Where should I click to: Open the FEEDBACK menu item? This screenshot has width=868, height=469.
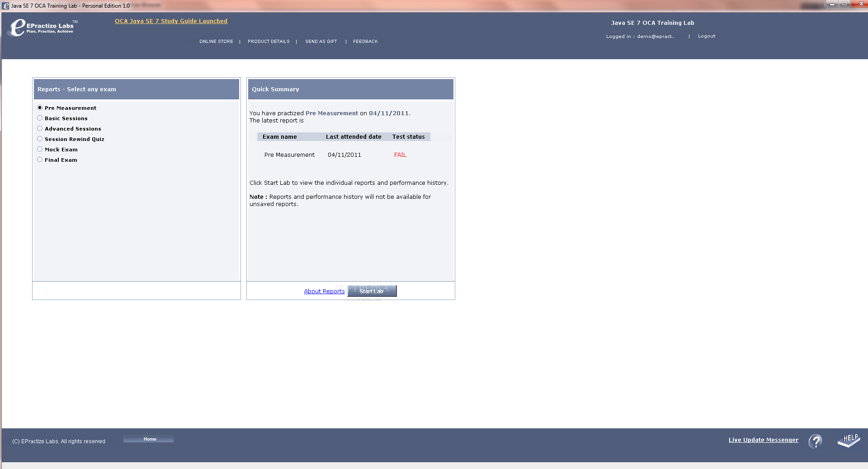[x=365, y=42]
